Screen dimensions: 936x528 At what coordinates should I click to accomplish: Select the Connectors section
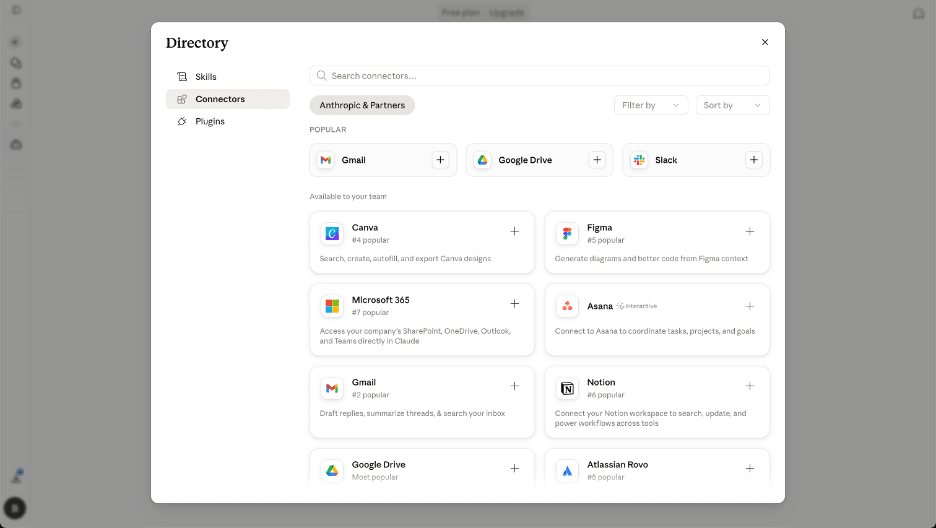[228, 99]
